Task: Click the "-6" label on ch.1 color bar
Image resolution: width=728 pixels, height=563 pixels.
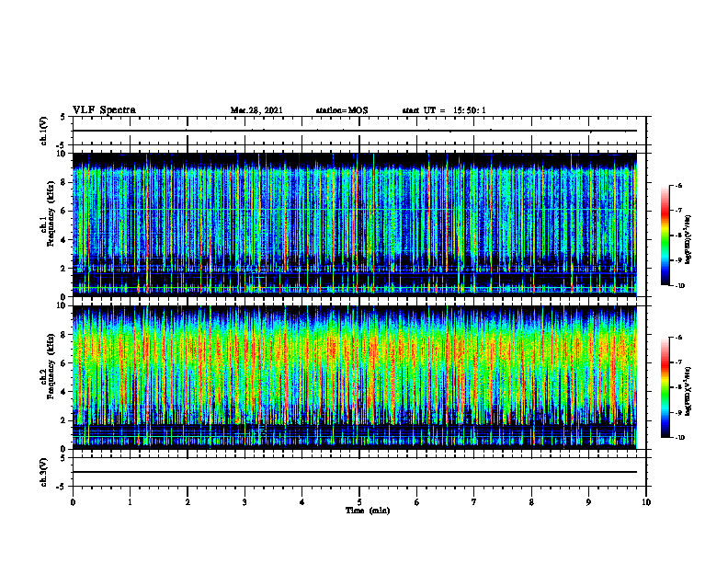Action: 677,186
